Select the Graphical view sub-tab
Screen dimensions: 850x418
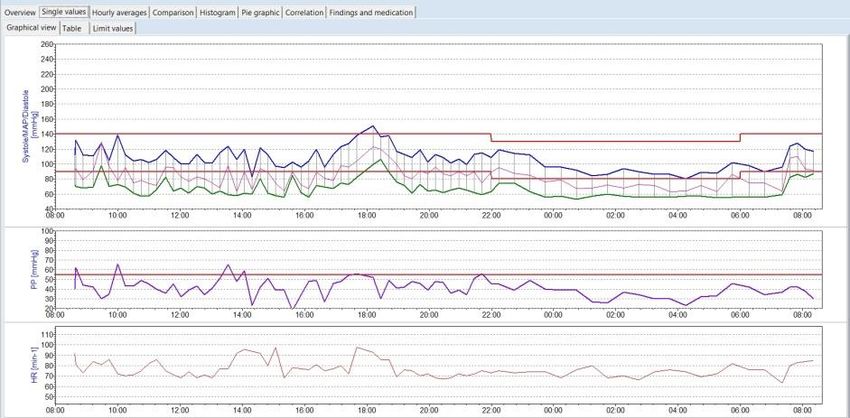click(29, 28)
